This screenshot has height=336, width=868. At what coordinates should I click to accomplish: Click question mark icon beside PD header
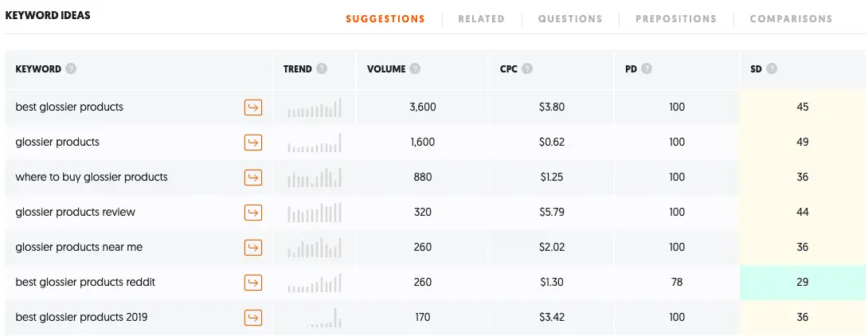click(647, 69)
